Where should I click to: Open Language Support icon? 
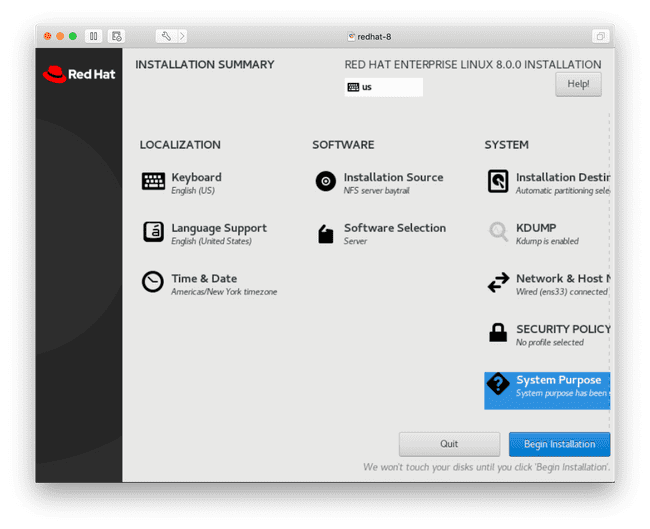(x=153, y=231)
